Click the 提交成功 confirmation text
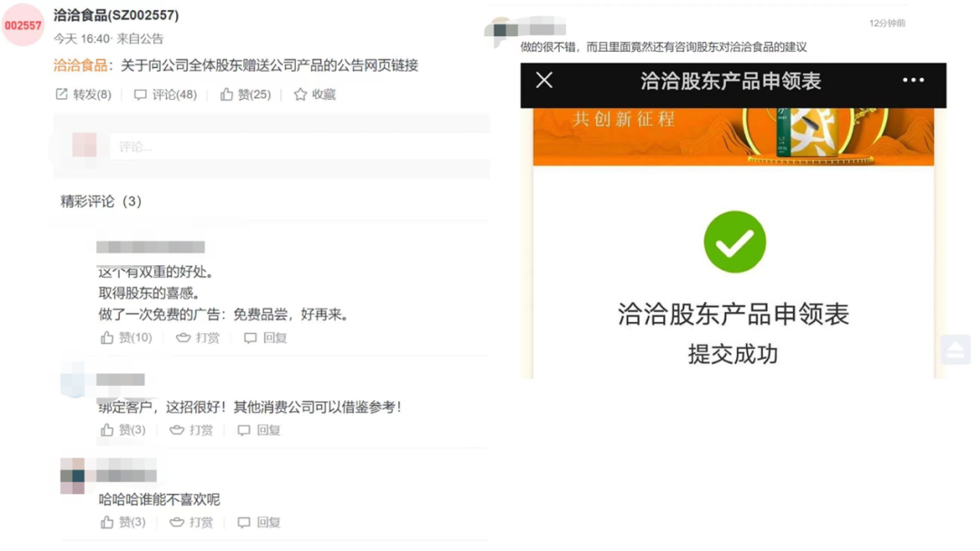 click(x=733, y=354)
